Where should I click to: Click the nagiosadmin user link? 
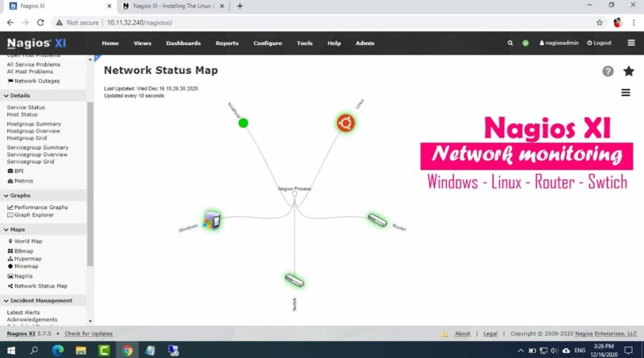click(559, 43)
